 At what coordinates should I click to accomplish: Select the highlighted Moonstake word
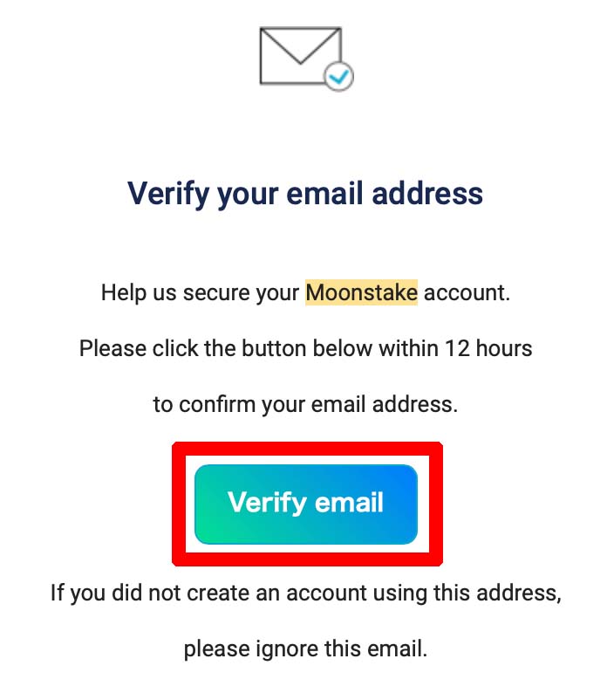pos(361,292)
